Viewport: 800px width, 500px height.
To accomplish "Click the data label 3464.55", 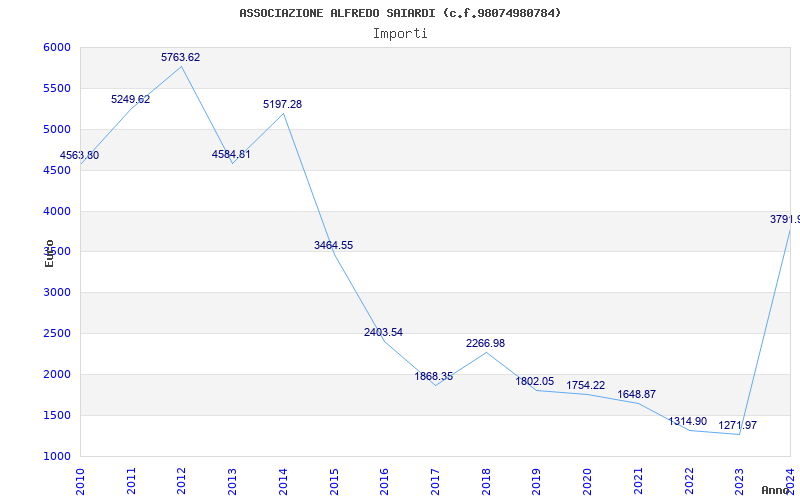I will point(333,245).
